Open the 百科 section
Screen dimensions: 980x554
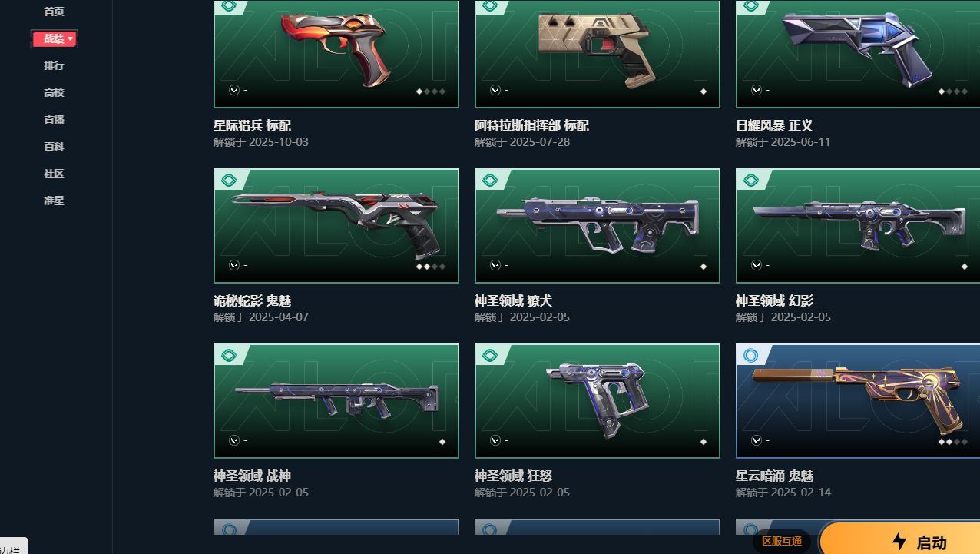(54, 147)
